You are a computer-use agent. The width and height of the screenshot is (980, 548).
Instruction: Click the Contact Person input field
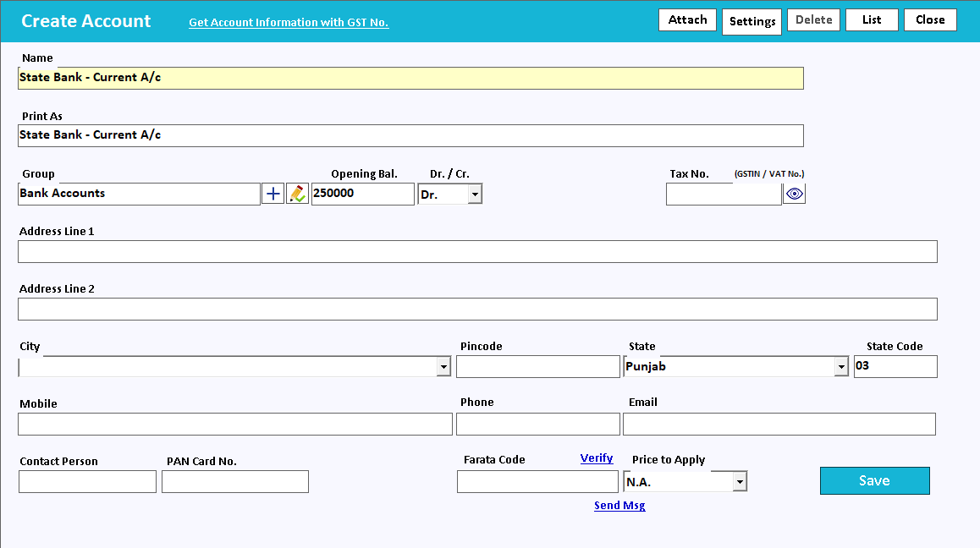tap(87, 482)
